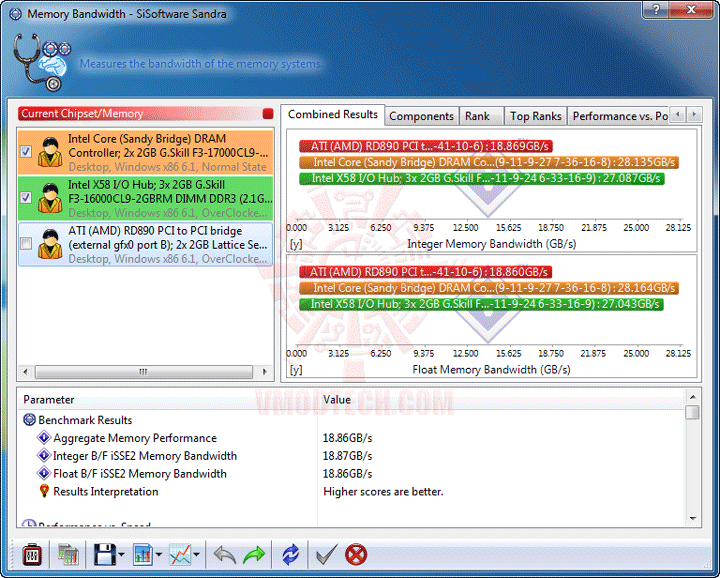Click the red ATI RD890 18.860GB/s float bar
This screenshot has width=720, height=578.
click(x=426, y=272)
